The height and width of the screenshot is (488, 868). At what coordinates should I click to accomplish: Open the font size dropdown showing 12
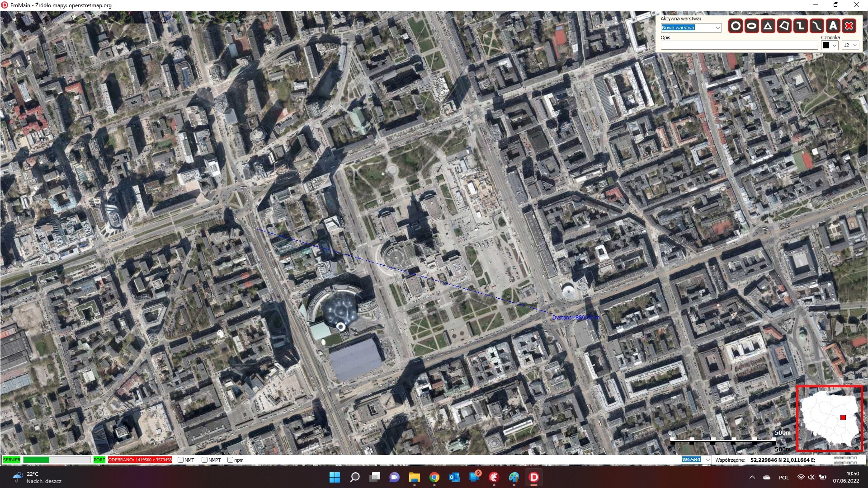tap(849, 45)
